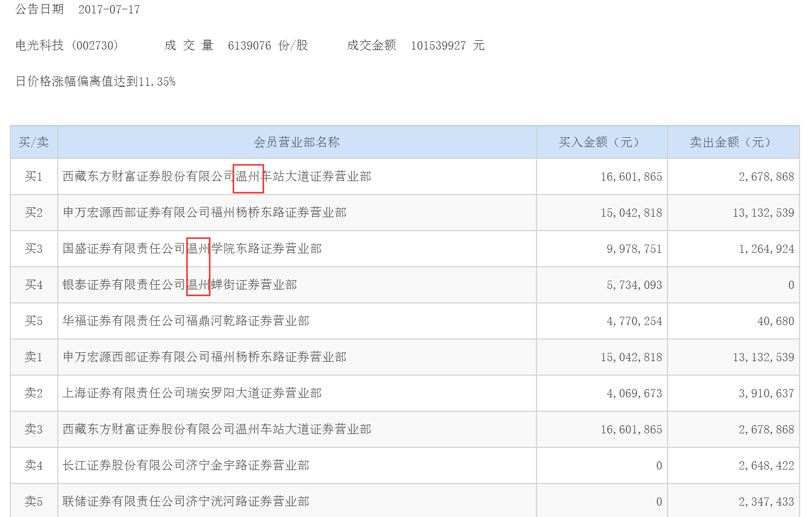Click 申万宏源西部证券 branch name in row 买2
Viewport: 812px width, 517px height.
click(x=204, y=213)
